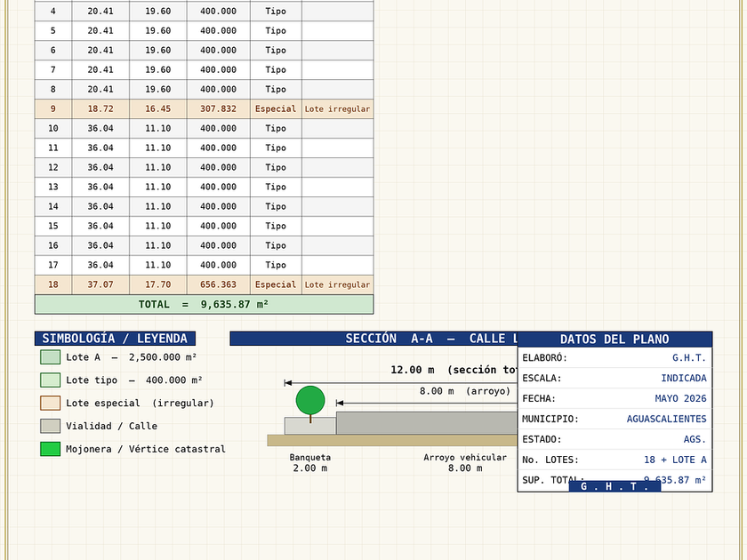This screenshot has width=747, height=560.
Task: Click the MUNICIPIO value AGUASCALIENTES
Action: tap(666, 419)
